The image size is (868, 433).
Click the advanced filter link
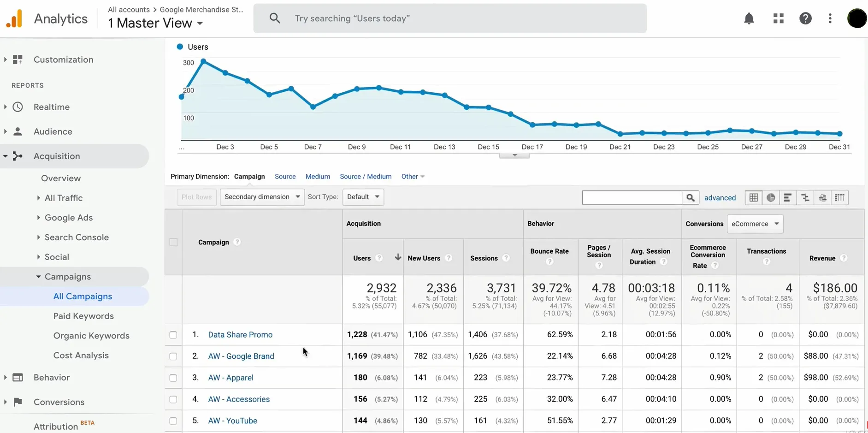[x=720, y=198]
